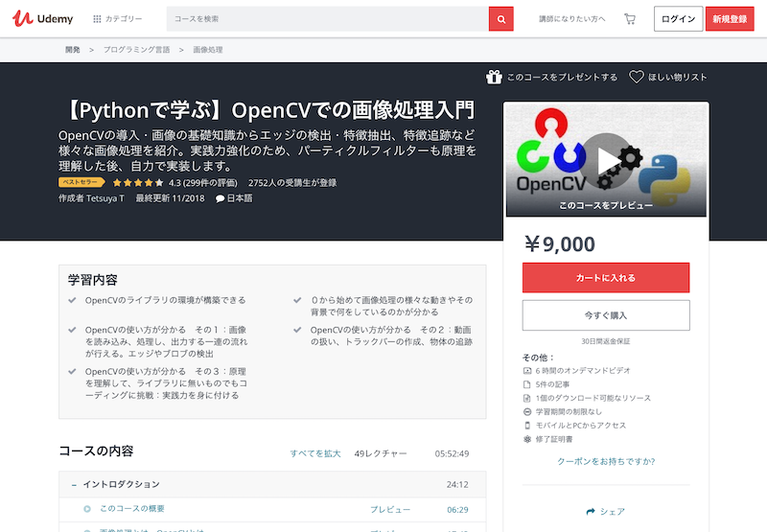
Task: Go to 画像処理 breadcrumb
Action: tap(208, 50)
